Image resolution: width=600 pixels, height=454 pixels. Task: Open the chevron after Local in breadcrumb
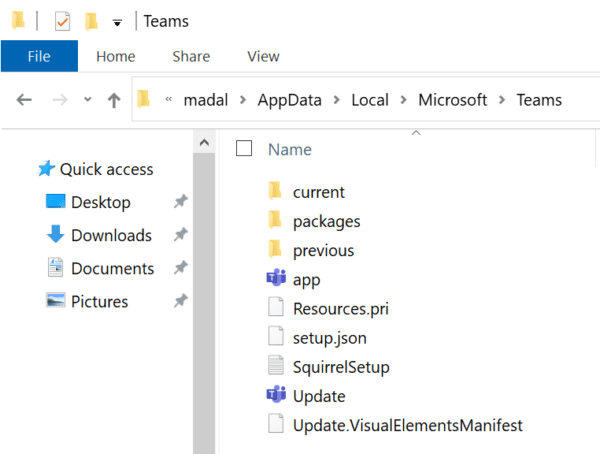coord(403,100)
